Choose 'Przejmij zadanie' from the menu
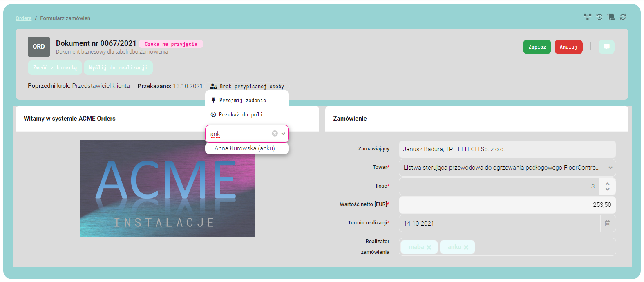Screen dimensions: 644x282 (242, 101)
